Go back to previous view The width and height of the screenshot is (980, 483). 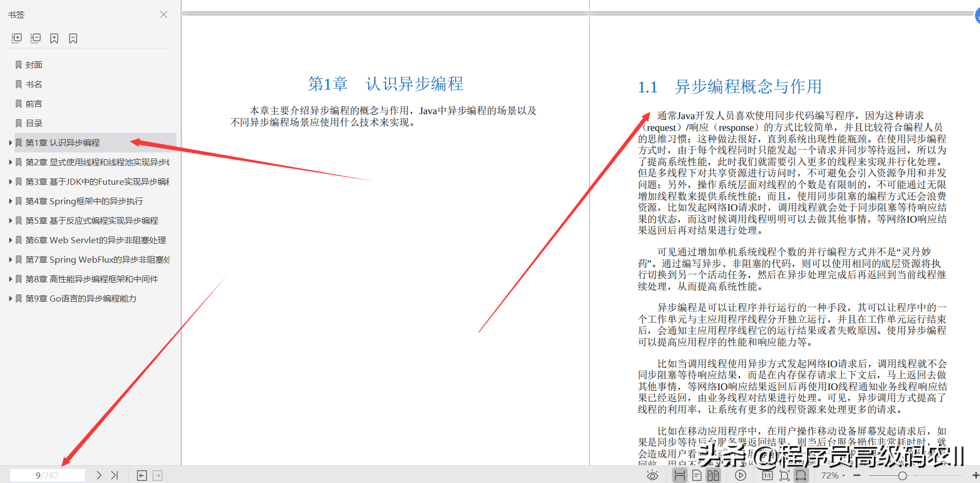pyautogui.click(x=142, y=475)
